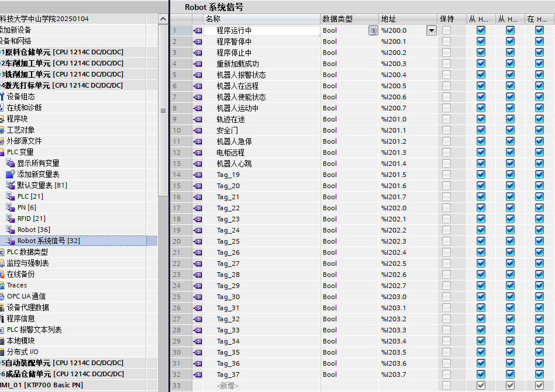
Task: Expand the 02车削加工单元 device node
Action: pos(61,63)
